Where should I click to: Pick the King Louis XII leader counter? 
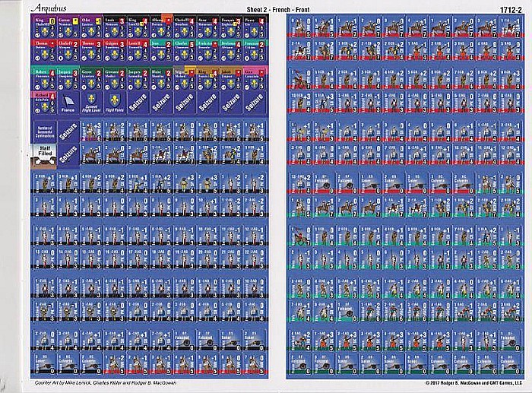(138, 27)
